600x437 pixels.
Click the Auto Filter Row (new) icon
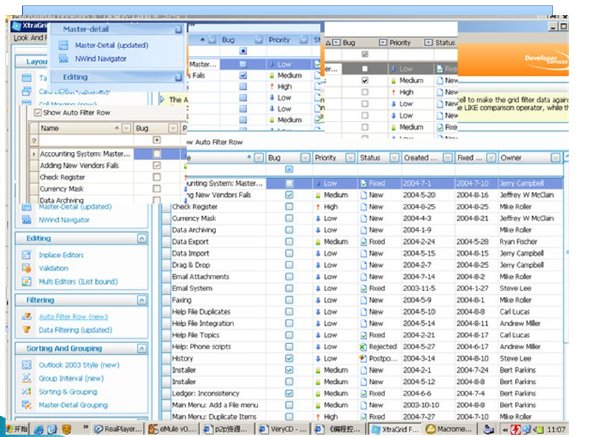(26, 316)
